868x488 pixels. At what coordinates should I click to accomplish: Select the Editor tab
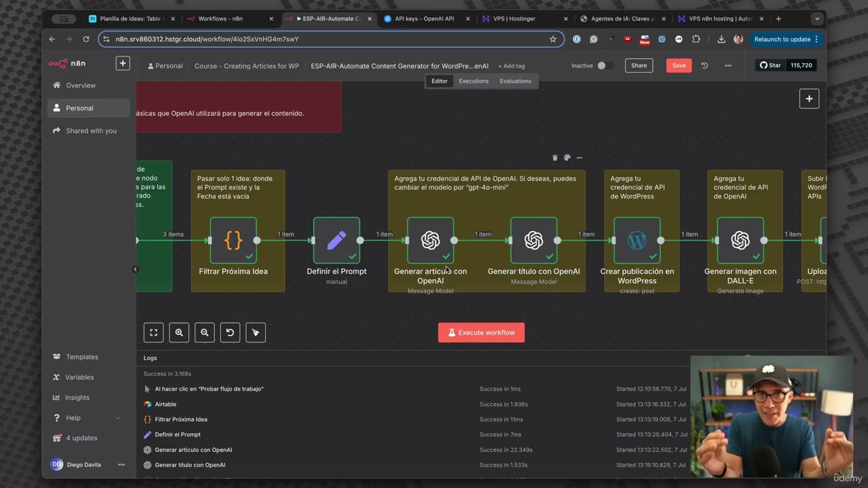[439, 81]
